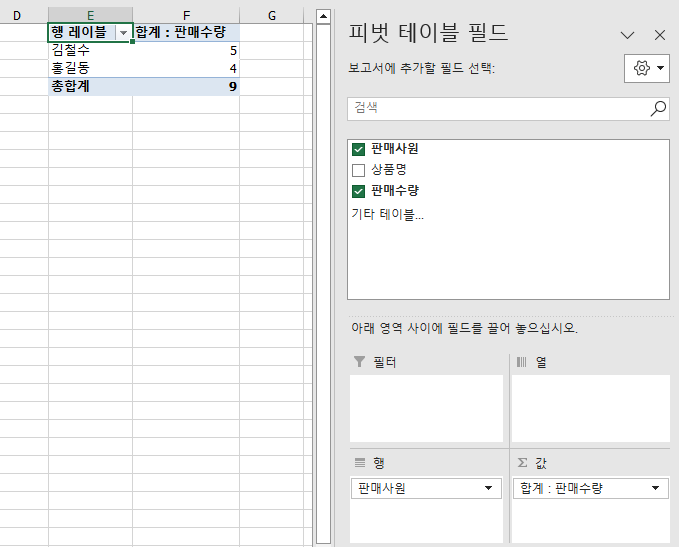Check the 상품명 field checkbox
The image size is (679, 547).
359,170
